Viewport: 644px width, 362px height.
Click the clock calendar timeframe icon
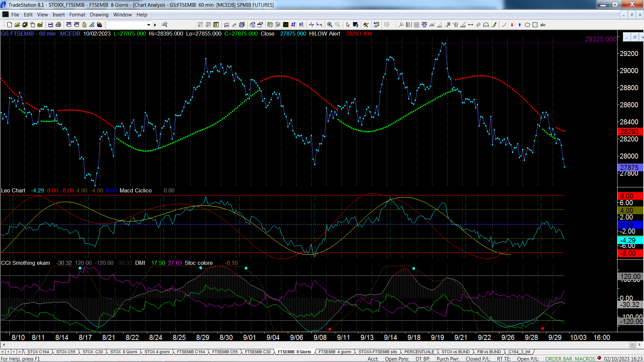270,25
